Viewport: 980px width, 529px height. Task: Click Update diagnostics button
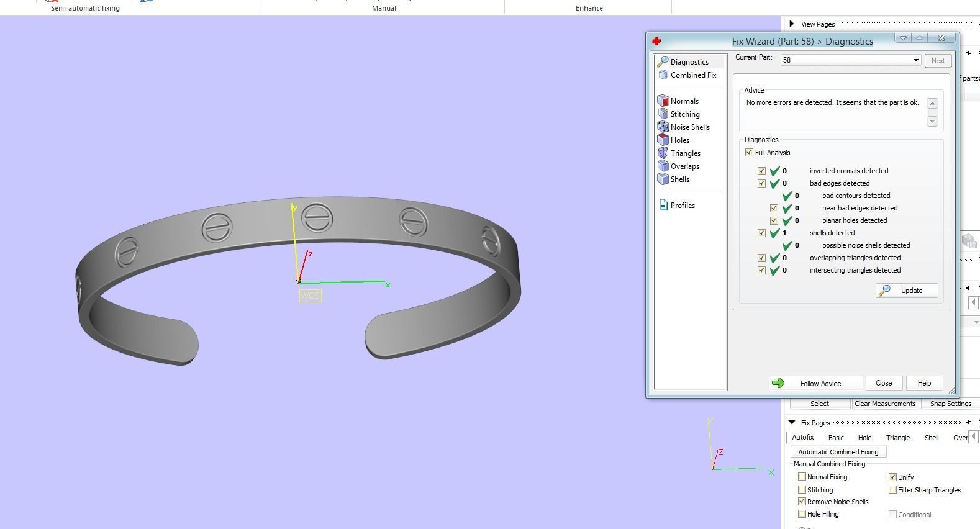pos(907,291)
